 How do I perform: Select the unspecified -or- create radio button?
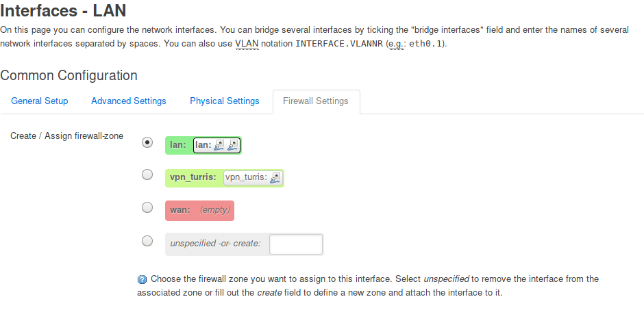(147, 241)
